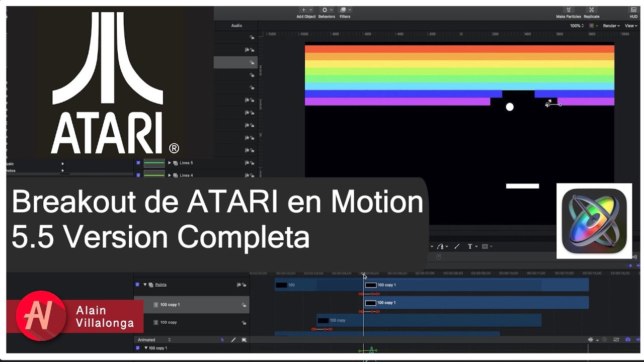Click the text icon of 100 copy 1

pyautogui.click(x=155, y=305)
